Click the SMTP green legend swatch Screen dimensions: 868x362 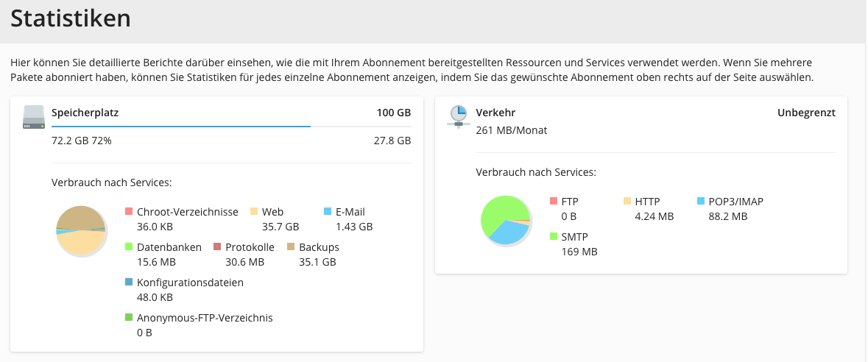[554, 237]
